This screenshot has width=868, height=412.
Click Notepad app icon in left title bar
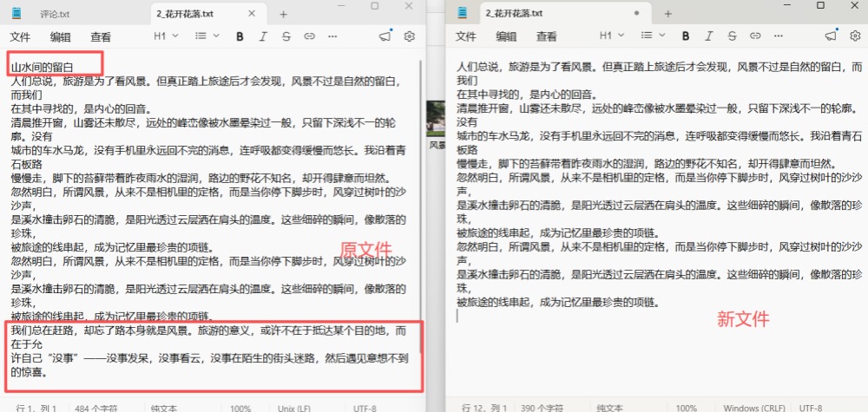17,13
